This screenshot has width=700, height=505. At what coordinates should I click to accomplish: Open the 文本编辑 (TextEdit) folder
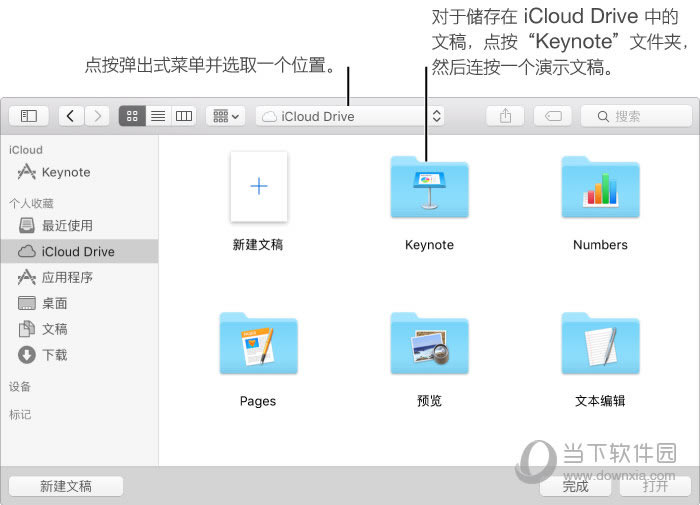point(600,345)
